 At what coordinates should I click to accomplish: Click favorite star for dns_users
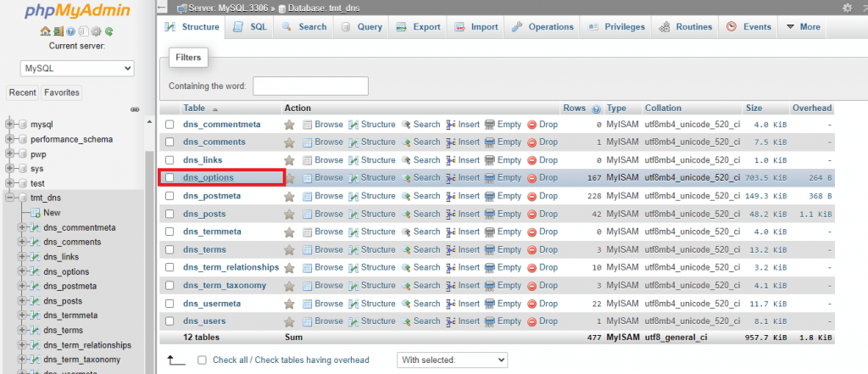[x=289, y=321]
